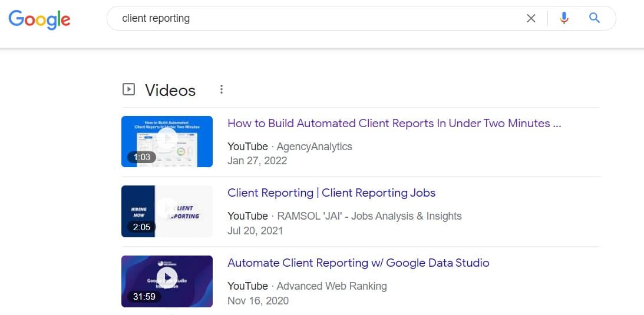Click the 'AgencyAnalytics' channel name

point(314,147)
